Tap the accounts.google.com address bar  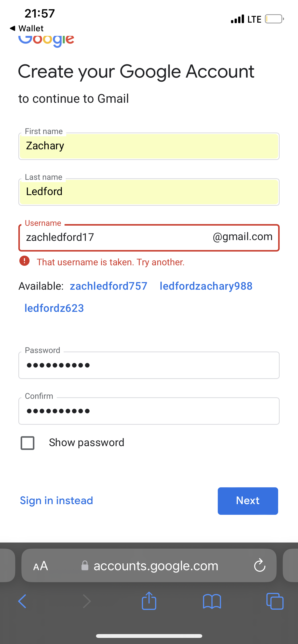pyautogui.click(x=155, y=566)
